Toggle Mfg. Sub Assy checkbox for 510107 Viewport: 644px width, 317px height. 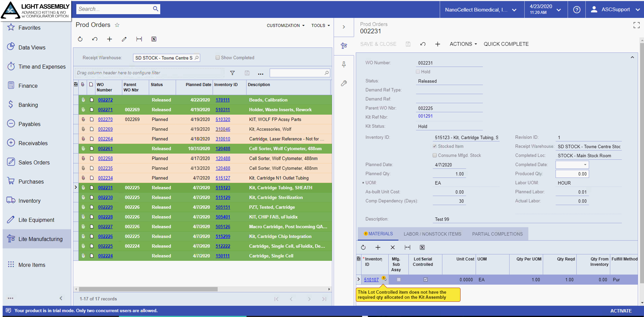point(399,280)
